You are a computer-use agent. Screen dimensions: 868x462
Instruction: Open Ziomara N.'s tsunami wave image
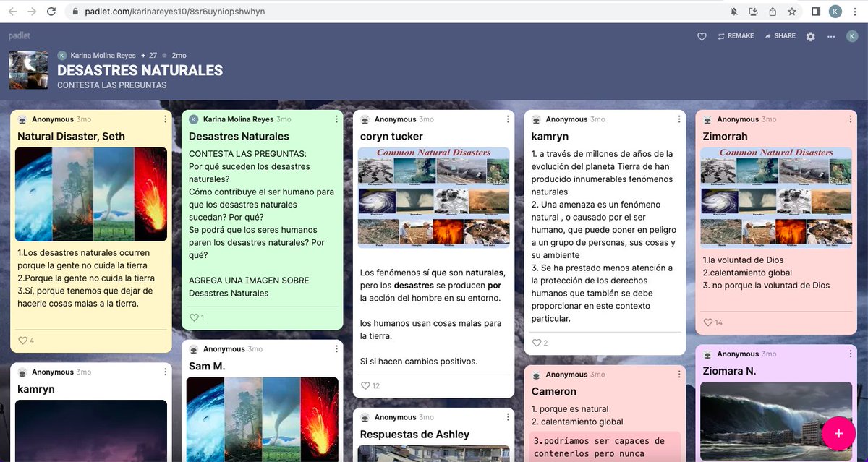(776, 422)
